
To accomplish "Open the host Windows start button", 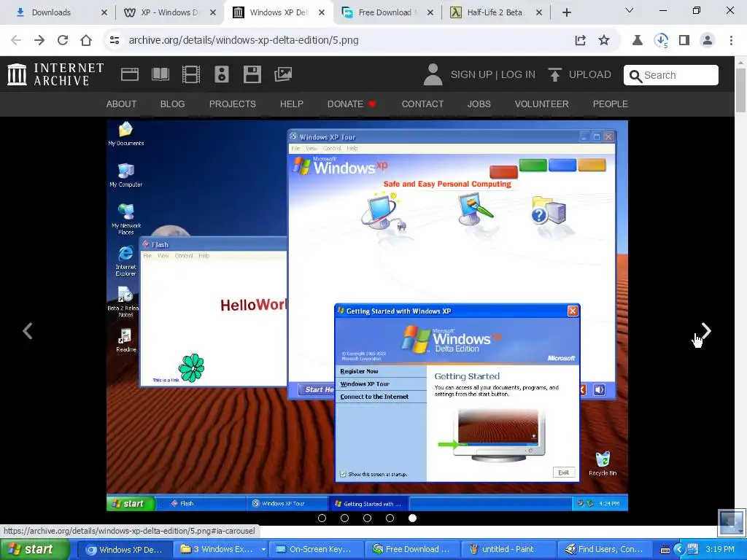I will (x=34, y=550).
